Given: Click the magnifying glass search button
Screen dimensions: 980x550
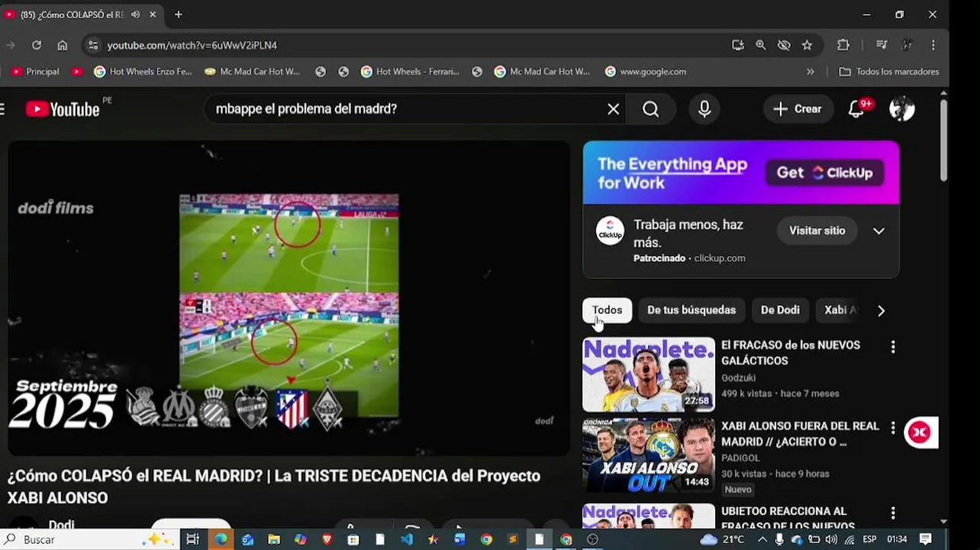Looking at the screenshot, I should tap(650, 109).
